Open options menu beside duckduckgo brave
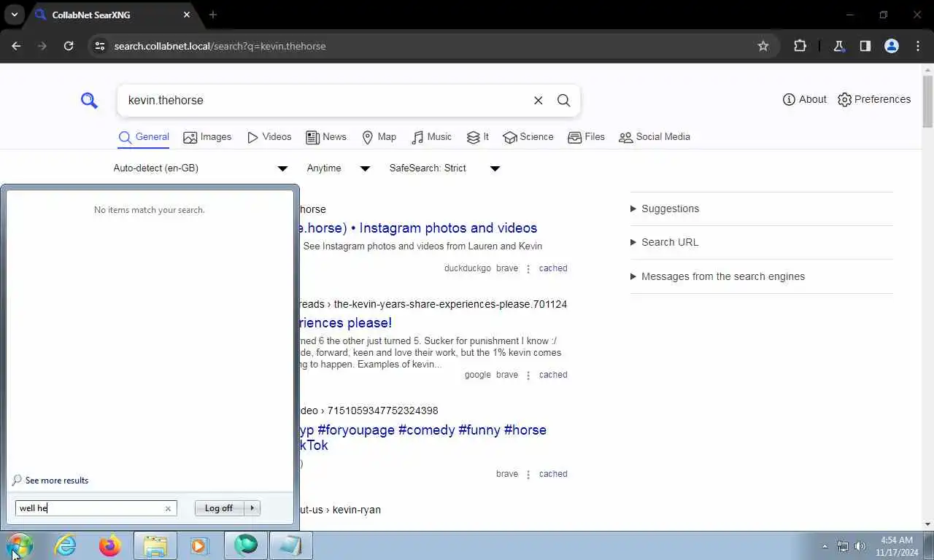This screenshot has width=934, height=560. point(528,268)
